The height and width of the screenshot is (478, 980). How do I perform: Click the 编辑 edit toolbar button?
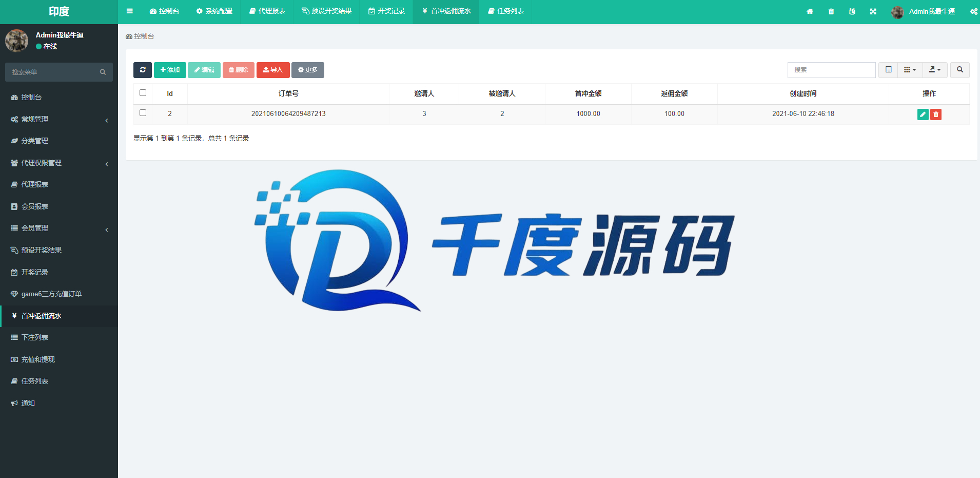point(204,70)
